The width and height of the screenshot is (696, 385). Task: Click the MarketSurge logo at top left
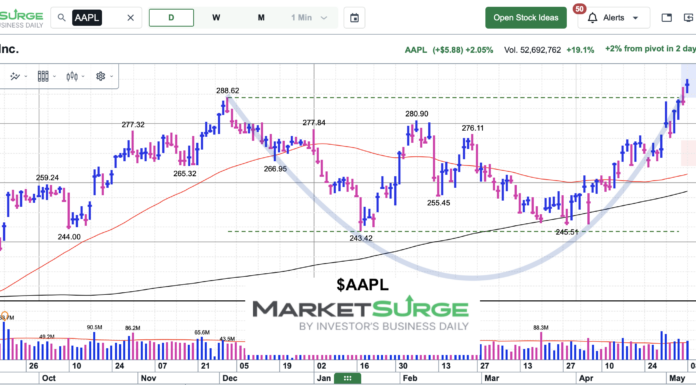21,19
